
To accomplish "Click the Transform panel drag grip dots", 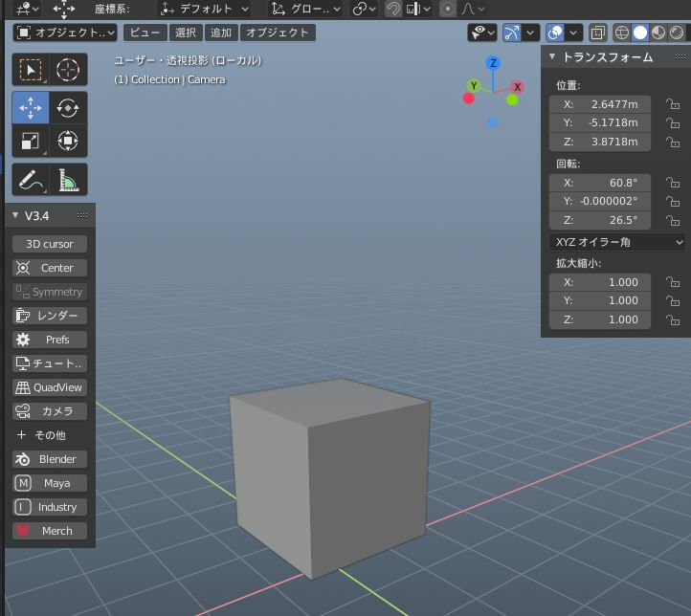I will [x=680, y=56].
